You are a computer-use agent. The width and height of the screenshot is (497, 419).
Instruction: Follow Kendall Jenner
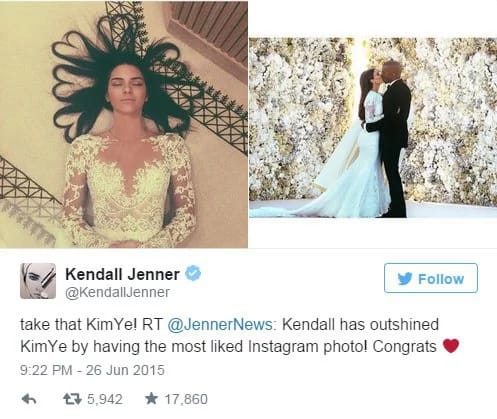(431, 278)
